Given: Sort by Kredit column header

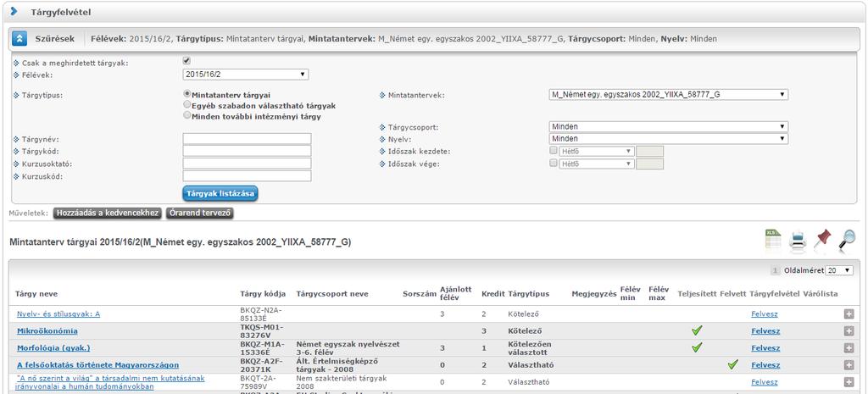Looking at the screenshot, I should point(492,294).
